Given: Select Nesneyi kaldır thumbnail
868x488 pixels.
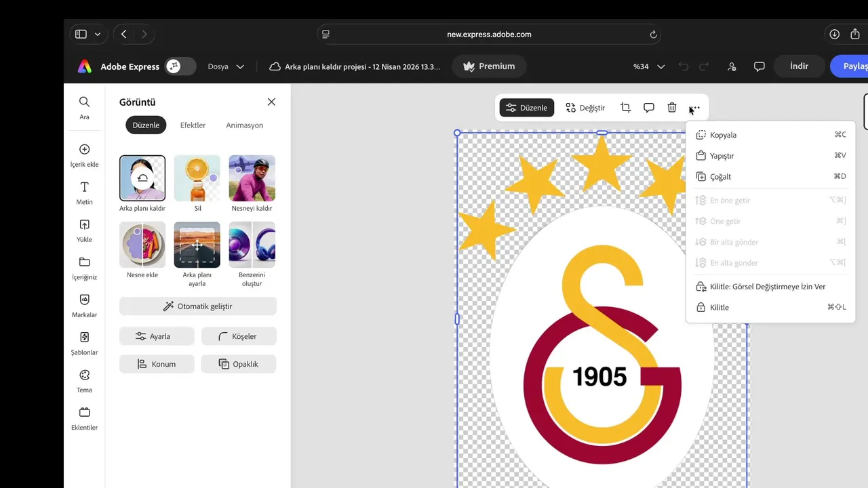Looking at the screenshot, I should 252,178.
